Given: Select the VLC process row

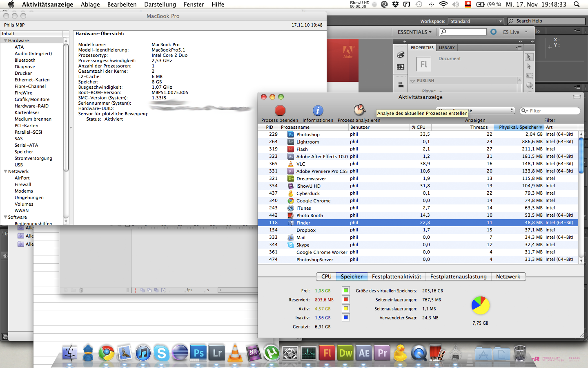Looking at the screenshot, I should [418, 164].
